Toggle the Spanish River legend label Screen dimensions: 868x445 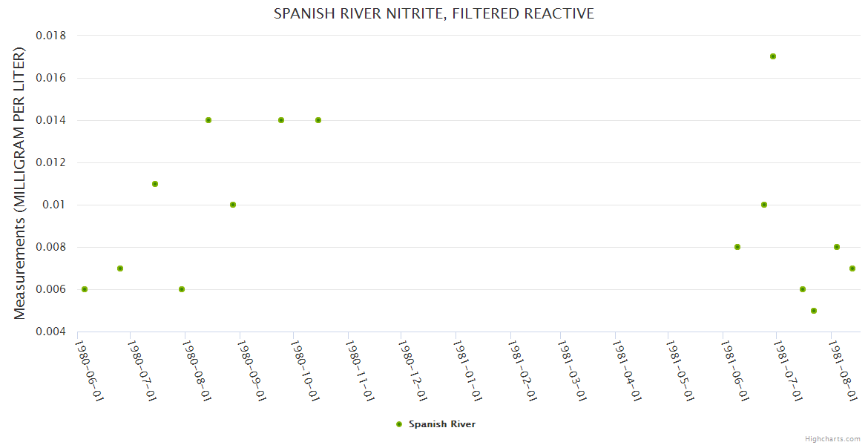click(442, 424)
